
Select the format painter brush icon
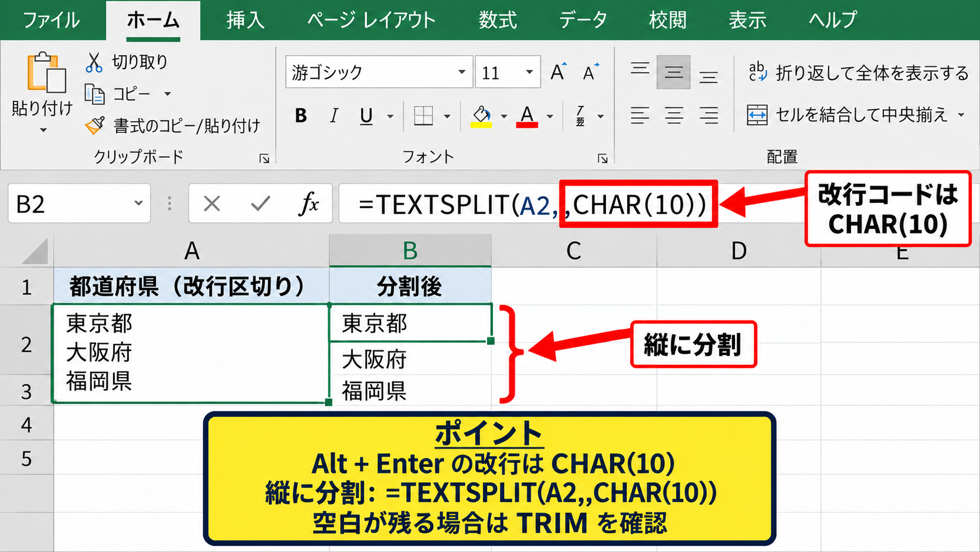tap(95, 125)
